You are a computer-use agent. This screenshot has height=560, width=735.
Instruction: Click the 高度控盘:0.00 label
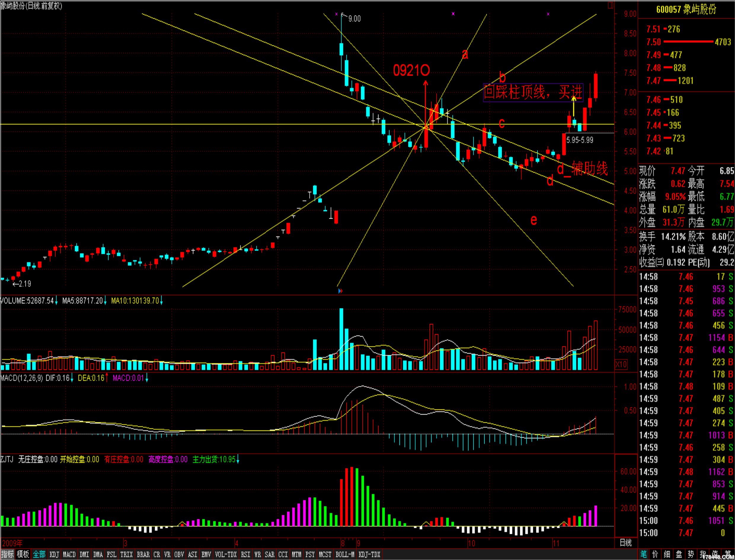[x=168, y=459]
